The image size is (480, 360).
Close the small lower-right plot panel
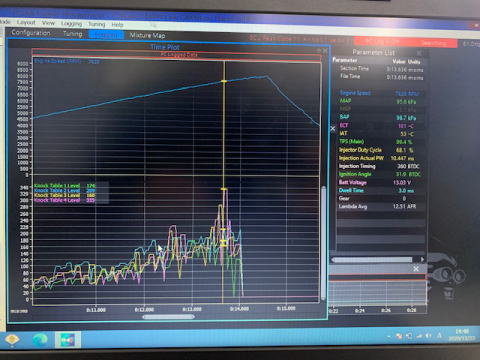[416, 269]
